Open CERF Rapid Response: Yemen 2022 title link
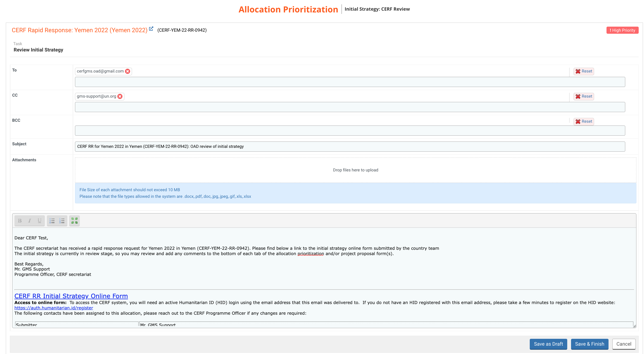The image size is (644, 354). coord(80,30)
